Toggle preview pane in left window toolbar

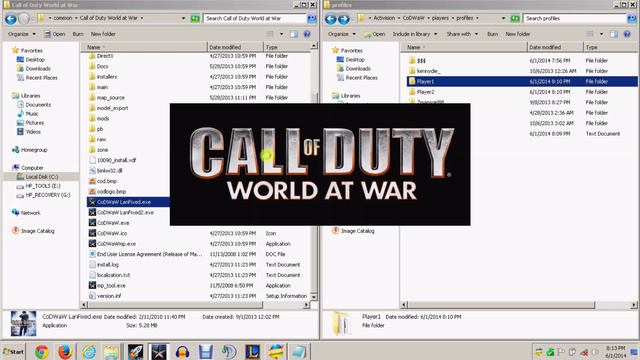point(294,34)
